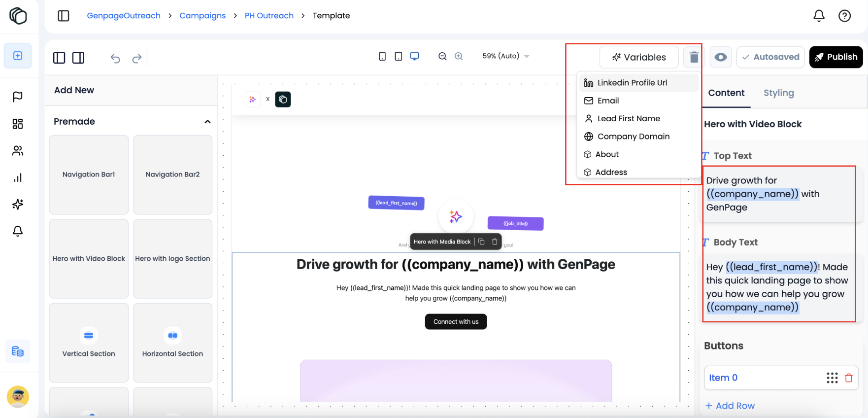Click the GenPage logo icon at top left
Image resolution: width=868 pixels, height=418 pixels.
tap(18, 16)
